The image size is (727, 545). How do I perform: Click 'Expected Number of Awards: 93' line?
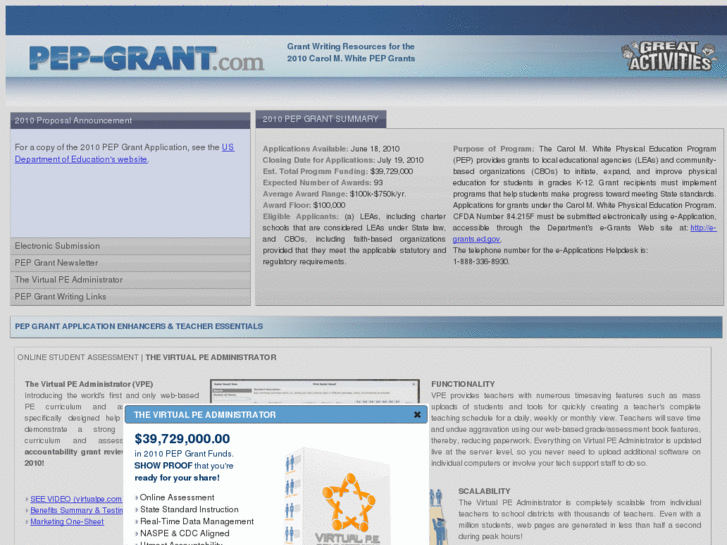[323, 183]
